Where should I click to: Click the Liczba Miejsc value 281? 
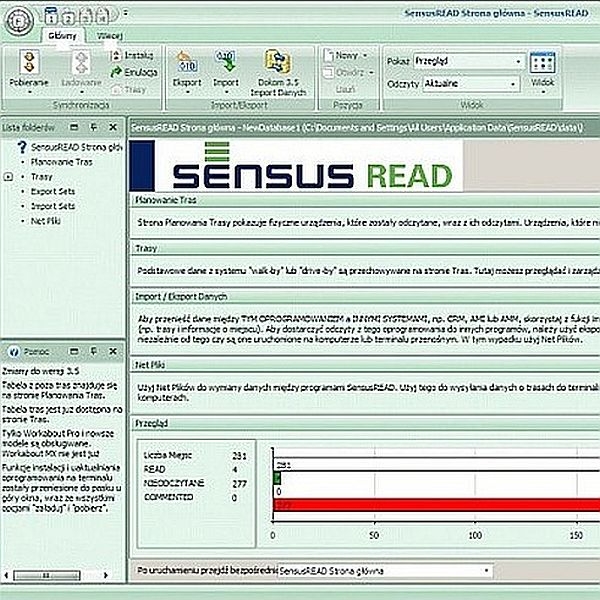[x=239, y=456]
